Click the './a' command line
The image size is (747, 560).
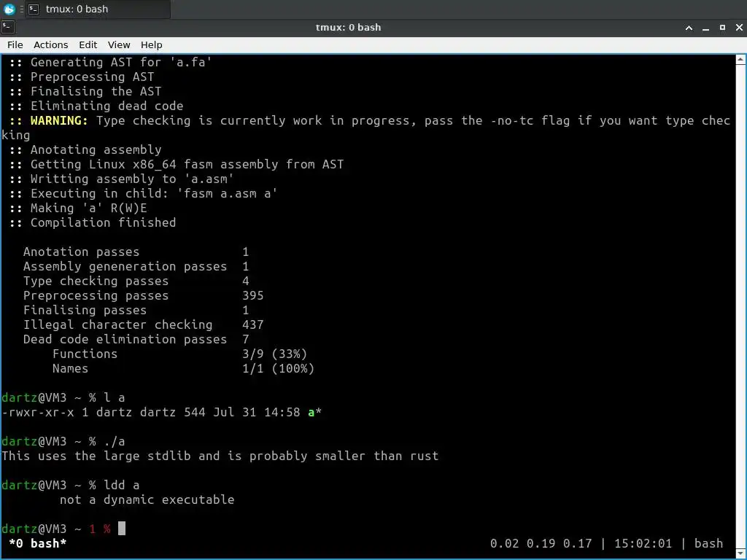[115, 441]
